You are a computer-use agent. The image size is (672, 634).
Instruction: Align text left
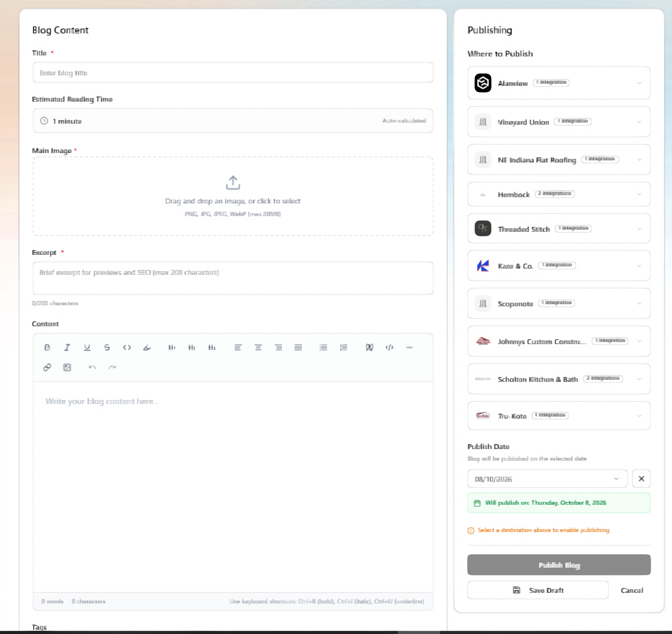tap(238, 347)
